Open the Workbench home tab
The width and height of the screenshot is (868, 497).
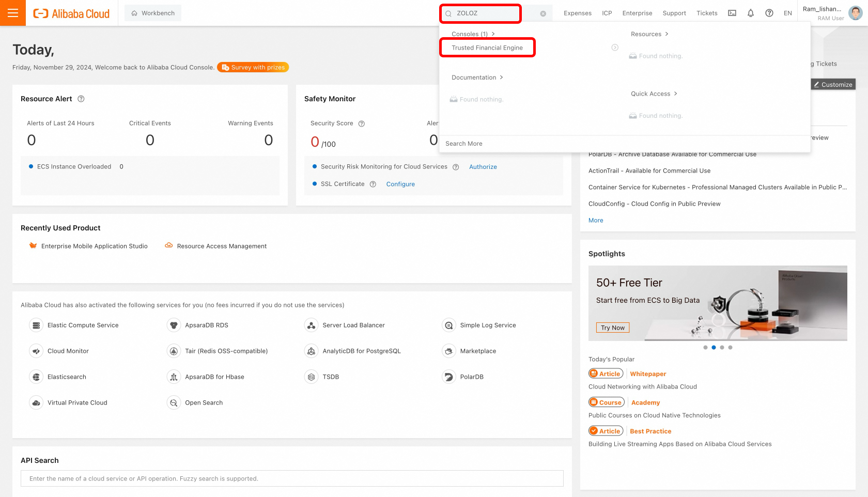(153, 13)
